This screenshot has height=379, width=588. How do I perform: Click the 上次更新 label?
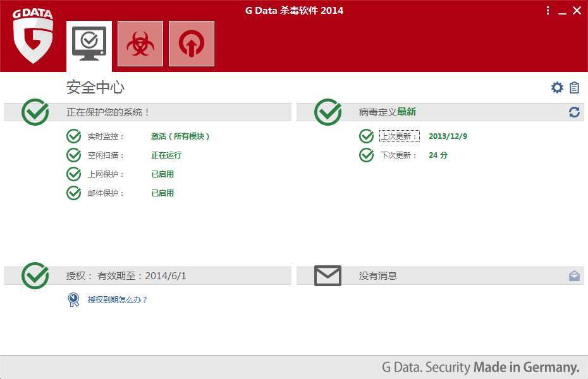pyautogui.click(x=398, y=136)
